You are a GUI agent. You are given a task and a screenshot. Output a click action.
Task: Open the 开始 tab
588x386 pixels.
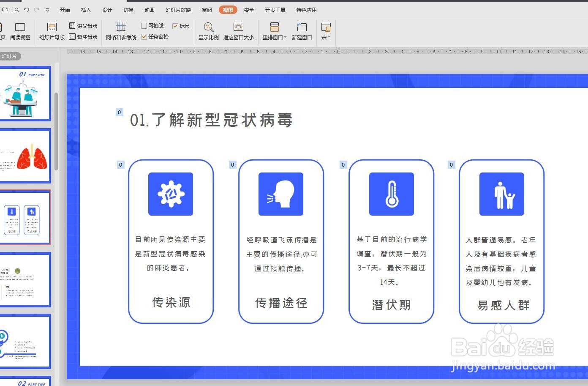coord(65,10)
